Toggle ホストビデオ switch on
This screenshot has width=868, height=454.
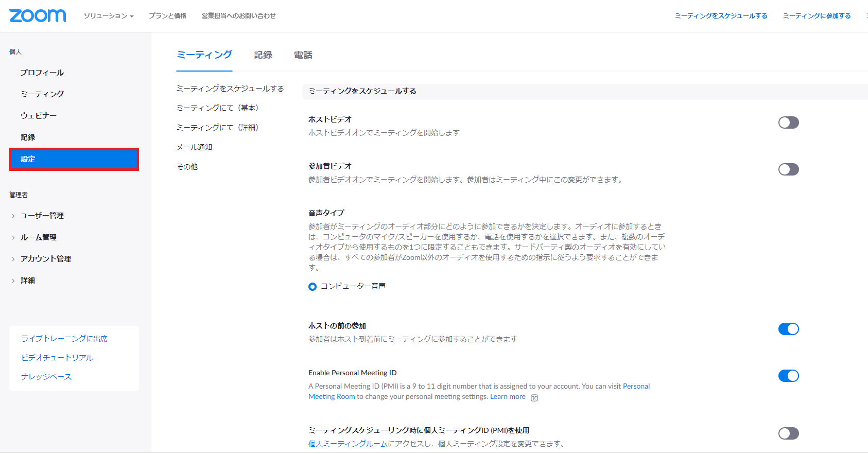tap(788, 123)
